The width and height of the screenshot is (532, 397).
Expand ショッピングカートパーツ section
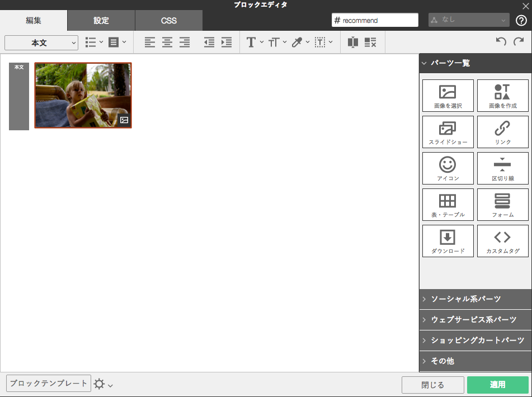tap(475, 341)
